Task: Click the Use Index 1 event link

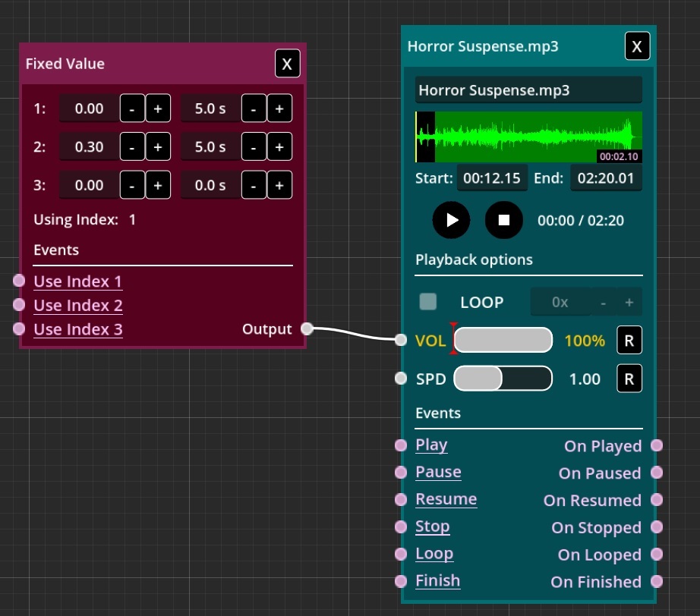Action: tap(77, 281)
